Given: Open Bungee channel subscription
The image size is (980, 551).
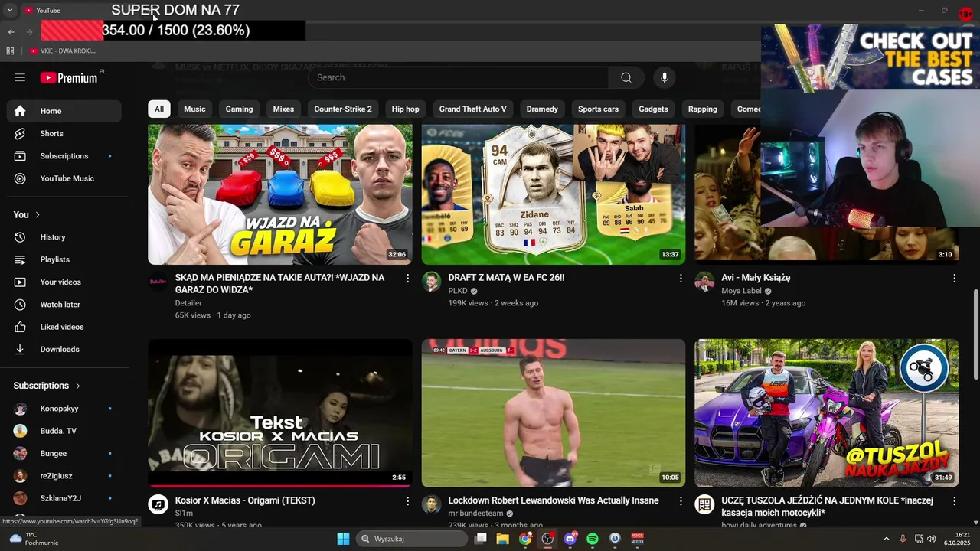Looking at the screenshot, I should point(64,453).
